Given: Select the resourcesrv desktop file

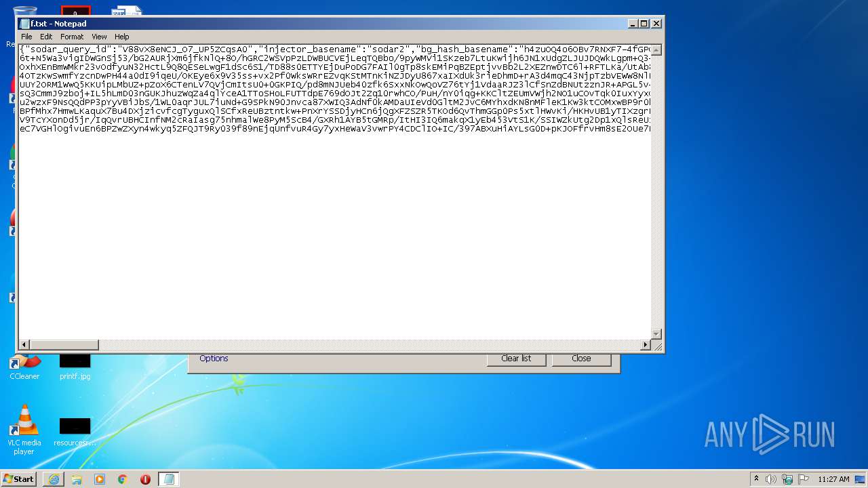Looking at the screenshot, I should tap(75, 432).
